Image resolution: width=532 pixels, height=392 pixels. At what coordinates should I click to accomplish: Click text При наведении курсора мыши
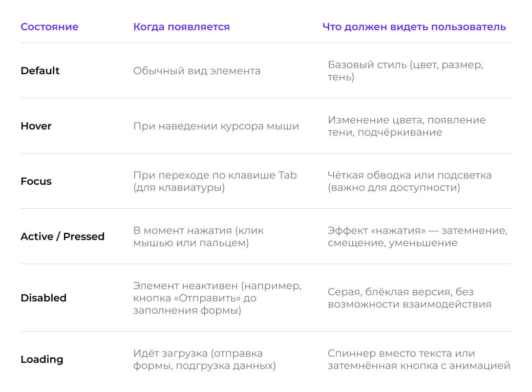pos(216,126)
